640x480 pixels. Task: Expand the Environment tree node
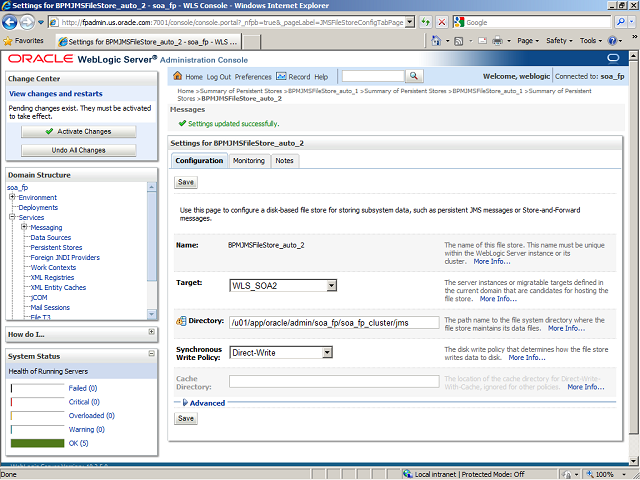point(12,197)
